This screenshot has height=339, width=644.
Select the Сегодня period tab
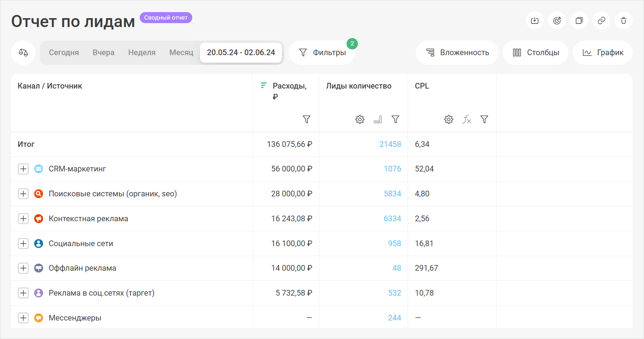click(x=64, y=53)
